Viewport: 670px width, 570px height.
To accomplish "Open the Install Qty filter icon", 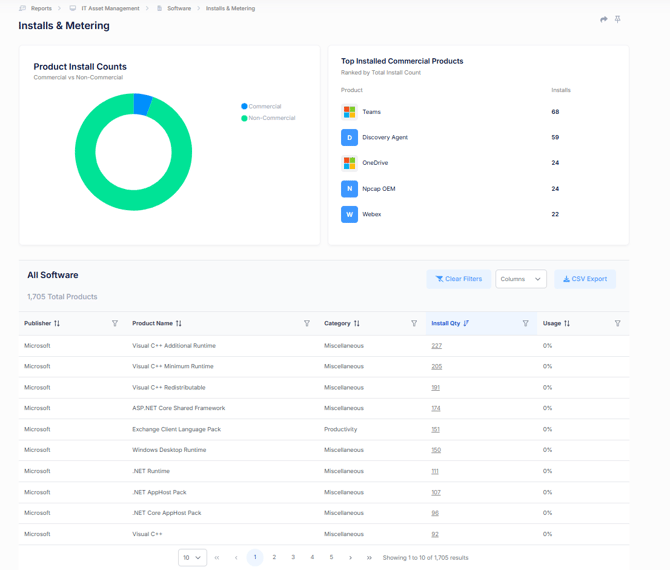I will click(x=526, y=324).
